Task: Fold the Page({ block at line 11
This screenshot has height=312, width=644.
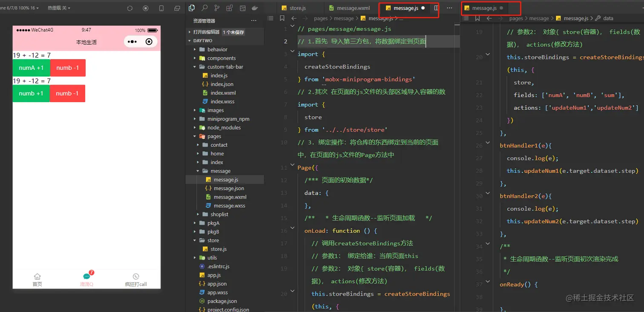Action: [x=292, y=165]
